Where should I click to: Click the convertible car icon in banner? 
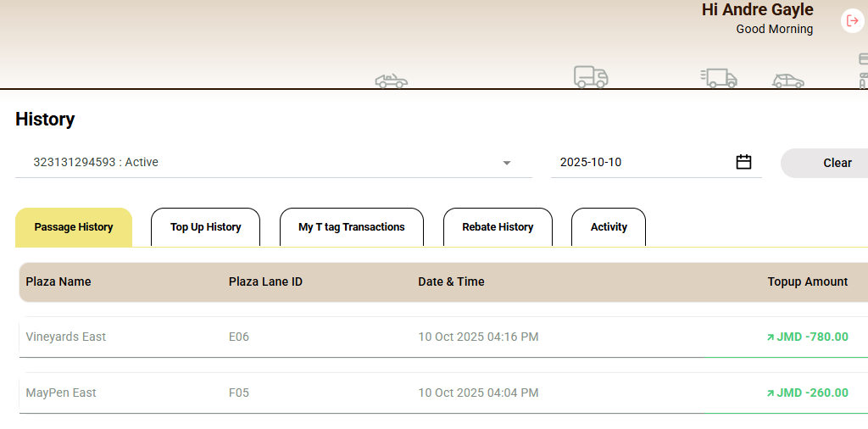coord(392,81)
